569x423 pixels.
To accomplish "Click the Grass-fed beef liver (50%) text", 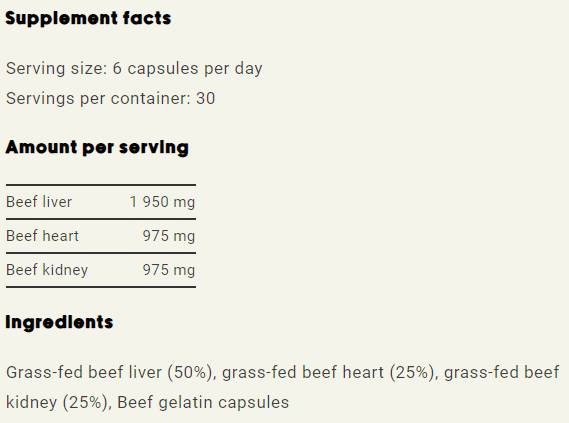I will point(109,373).
